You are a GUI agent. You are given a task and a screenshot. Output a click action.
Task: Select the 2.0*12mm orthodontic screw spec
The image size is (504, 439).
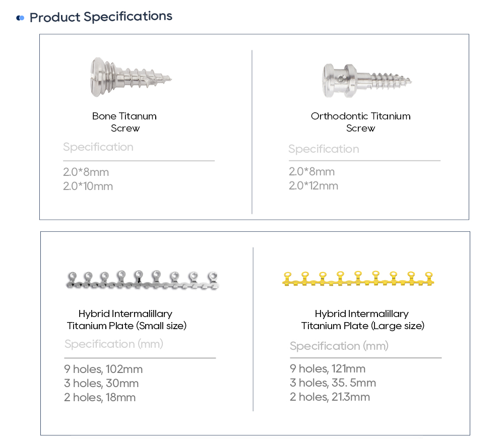(313, 186)
